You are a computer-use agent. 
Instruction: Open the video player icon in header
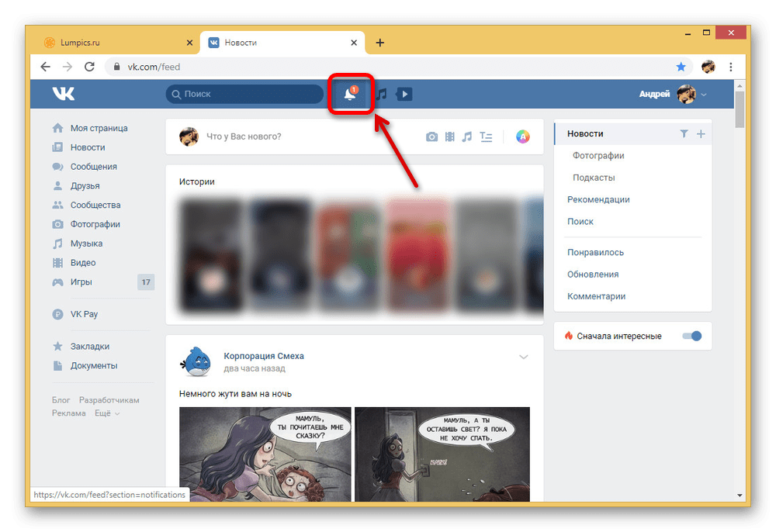coord(404,94)
